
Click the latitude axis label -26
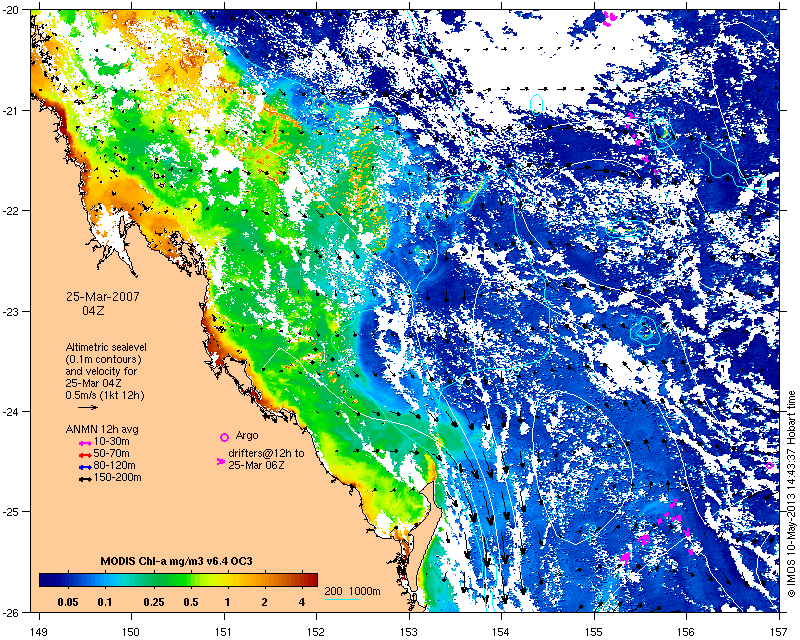pos(10,612)
